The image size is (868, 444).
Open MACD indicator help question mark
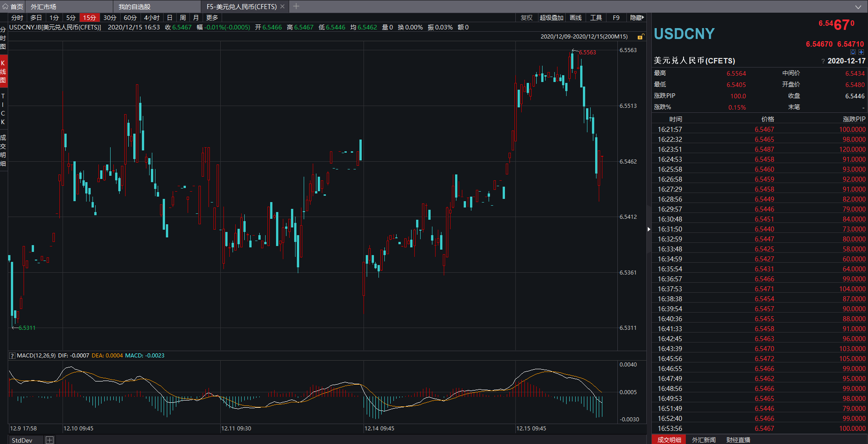pyautogui.click(x=12, y=356)
